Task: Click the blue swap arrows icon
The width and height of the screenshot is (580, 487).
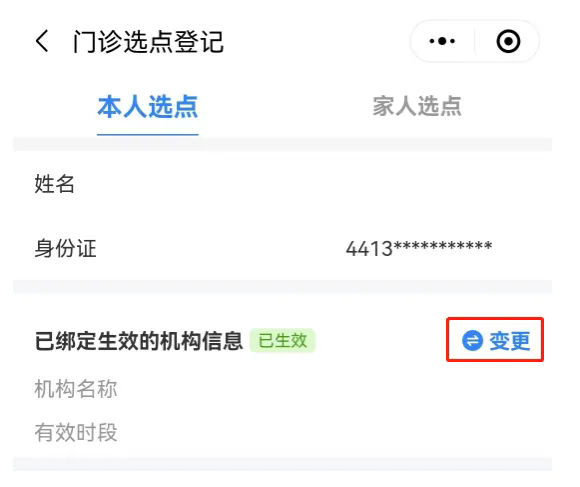Action: tap(472, 340)
